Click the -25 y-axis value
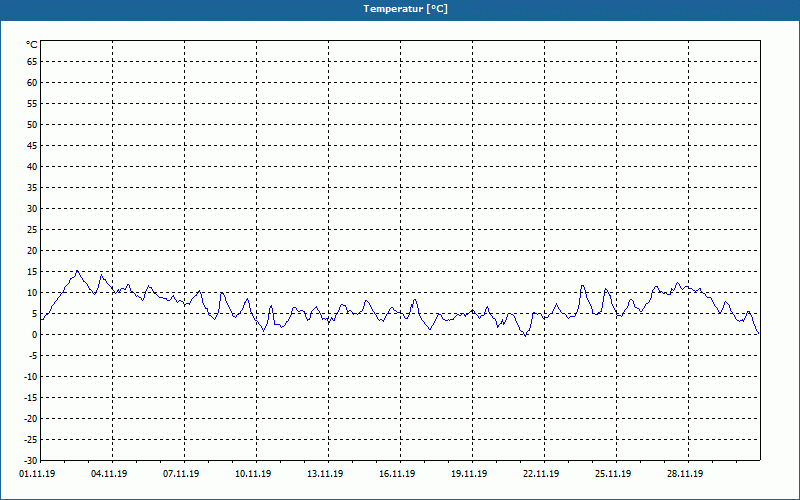 tap(31, 439)
